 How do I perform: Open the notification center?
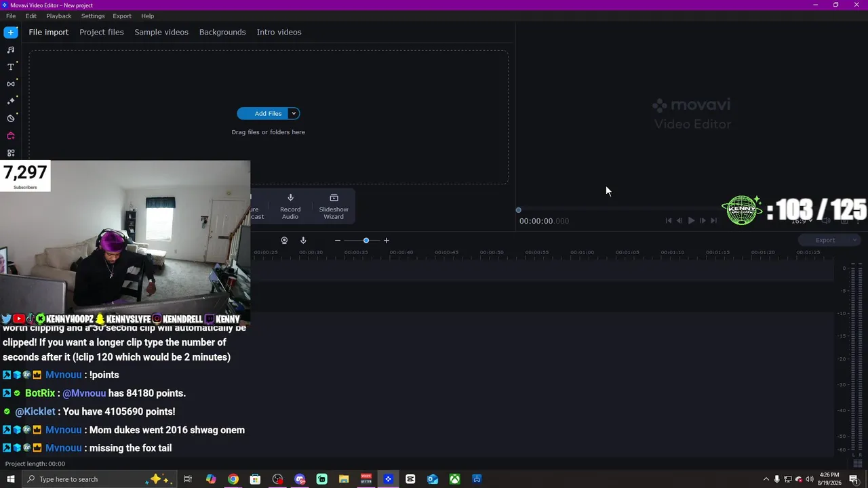pyautogui.click(x=854, y=479)
